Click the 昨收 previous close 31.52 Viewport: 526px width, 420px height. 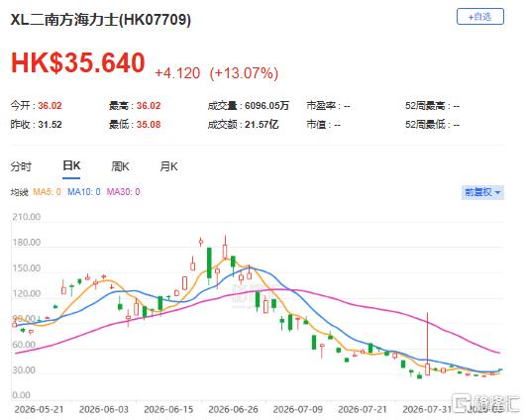tap(50, 125)
